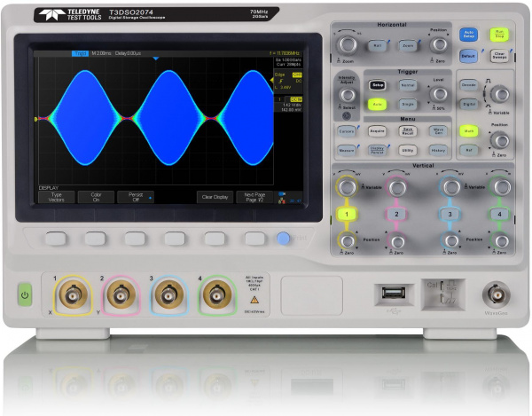The width and height of the screenshot is (532, 416).
Task: Click the Auto Setup button
Action: click(x=468, y=35)
